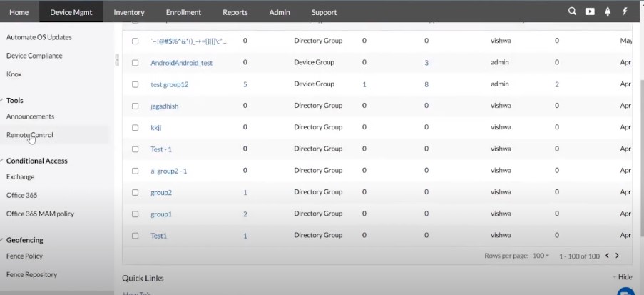644x295 pixels.
Task: Open the Test - 1 group link
Action: tap(161, 149)
